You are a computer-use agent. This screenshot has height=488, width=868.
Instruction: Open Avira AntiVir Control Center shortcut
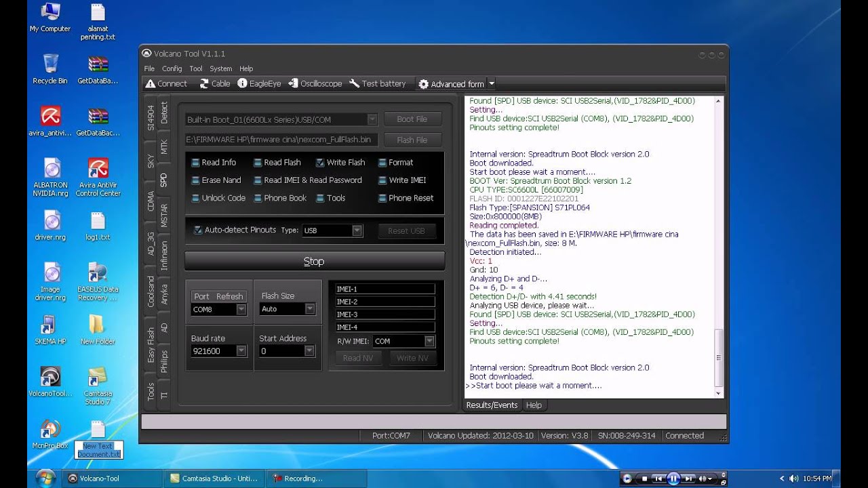click(98, 178)
